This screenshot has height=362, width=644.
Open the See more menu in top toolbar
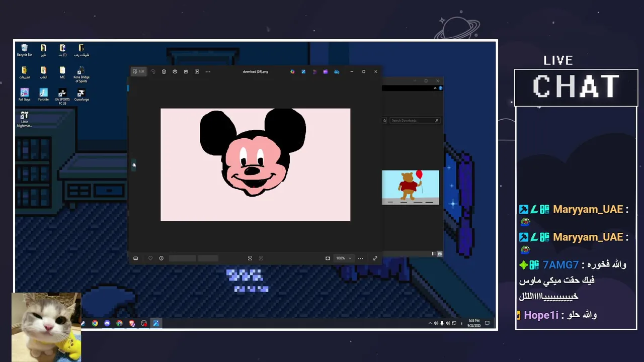tap(208, 71)
